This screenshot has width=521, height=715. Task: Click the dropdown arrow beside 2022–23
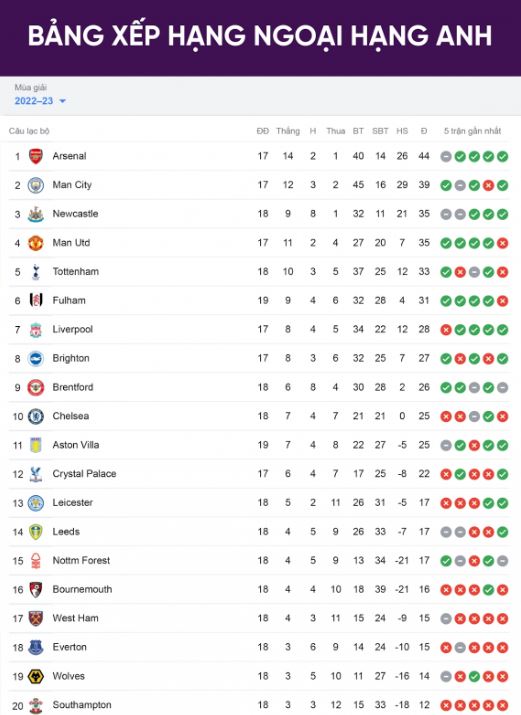(62, 101)
